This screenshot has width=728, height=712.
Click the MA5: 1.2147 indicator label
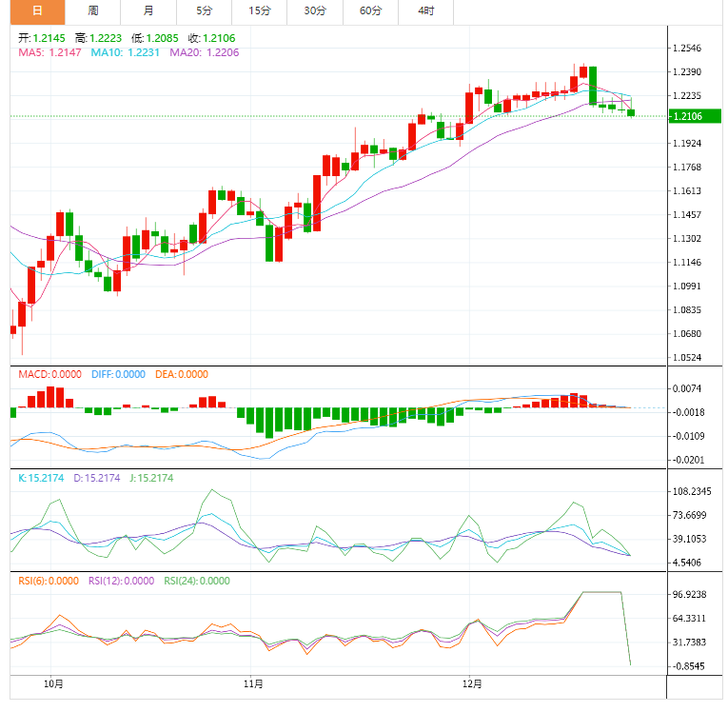(49, 52)
